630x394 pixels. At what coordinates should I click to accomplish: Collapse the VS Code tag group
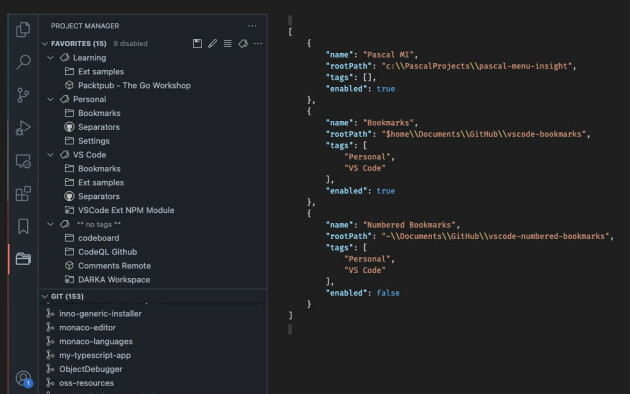50,155
